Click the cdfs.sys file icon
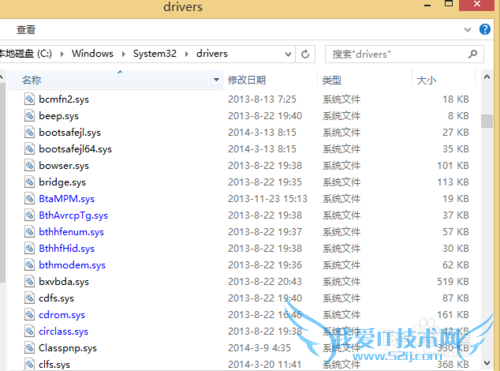 (x=29, y=298)
